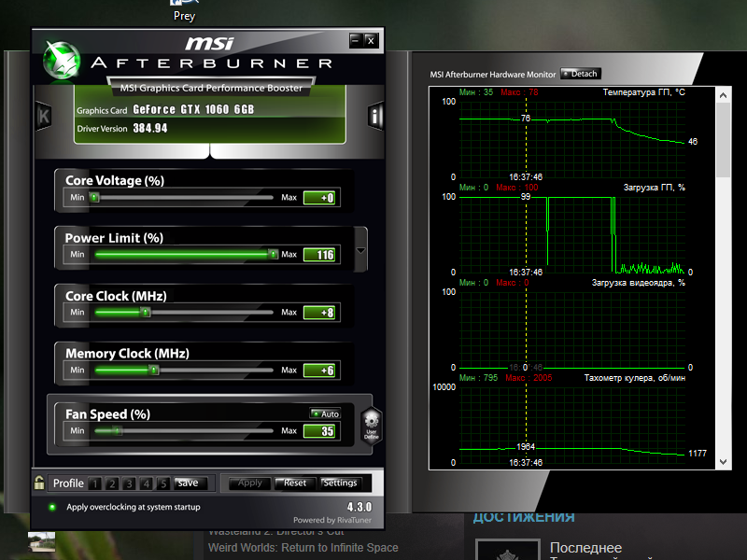Toggle Fan Speed Auto mode
The image size is (747, 560).
[325, 413]
